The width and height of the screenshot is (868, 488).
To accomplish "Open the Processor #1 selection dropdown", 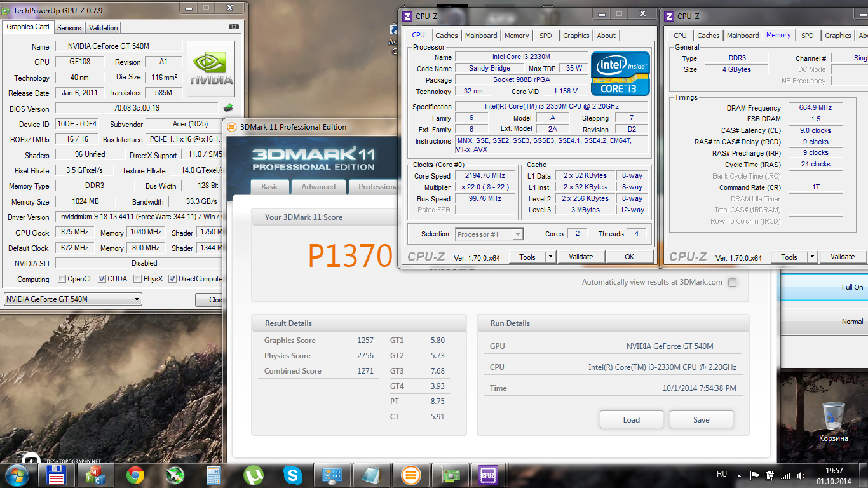I will click(489, 234).
